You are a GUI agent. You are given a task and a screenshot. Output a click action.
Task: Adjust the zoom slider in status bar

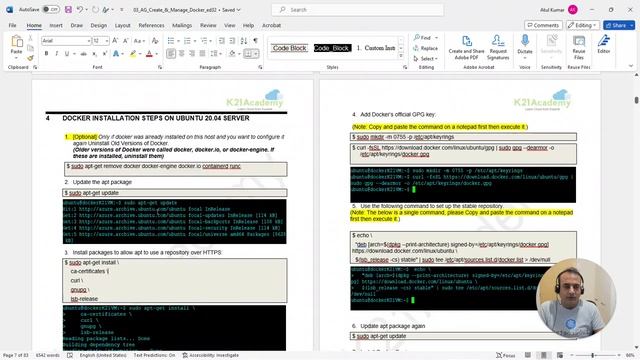[x=593, y=356]
